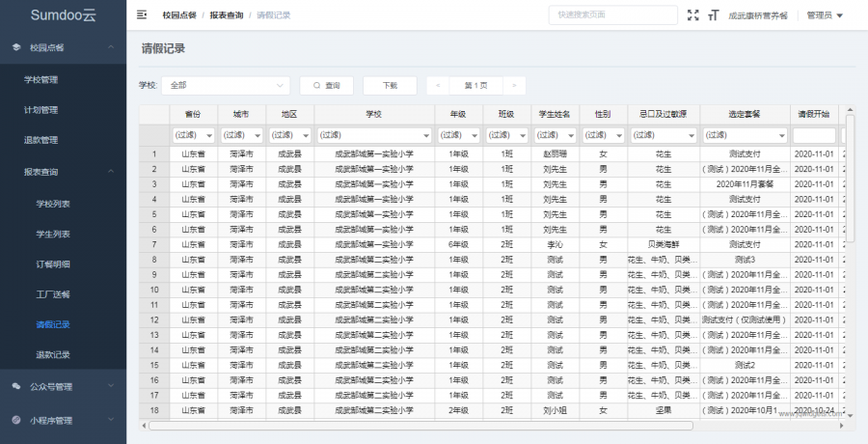Open the 管理员 user dropdown

[x=825, y=15]
